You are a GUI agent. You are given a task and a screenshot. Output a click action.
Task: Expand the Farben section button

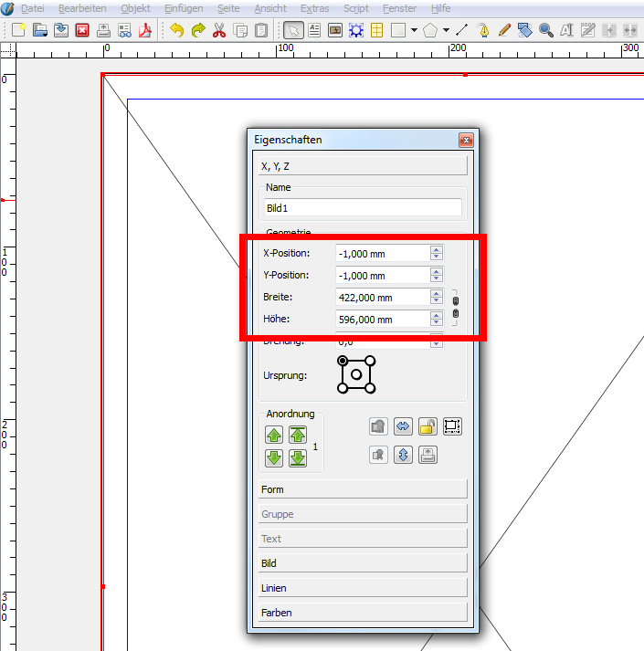point(364,613)
